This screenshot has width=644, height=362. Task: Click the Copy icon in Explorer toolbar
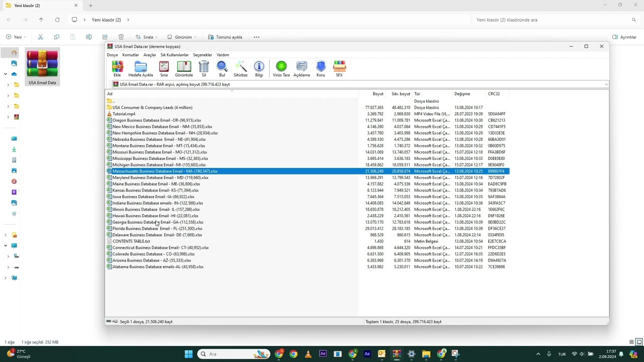pos(56,37)
